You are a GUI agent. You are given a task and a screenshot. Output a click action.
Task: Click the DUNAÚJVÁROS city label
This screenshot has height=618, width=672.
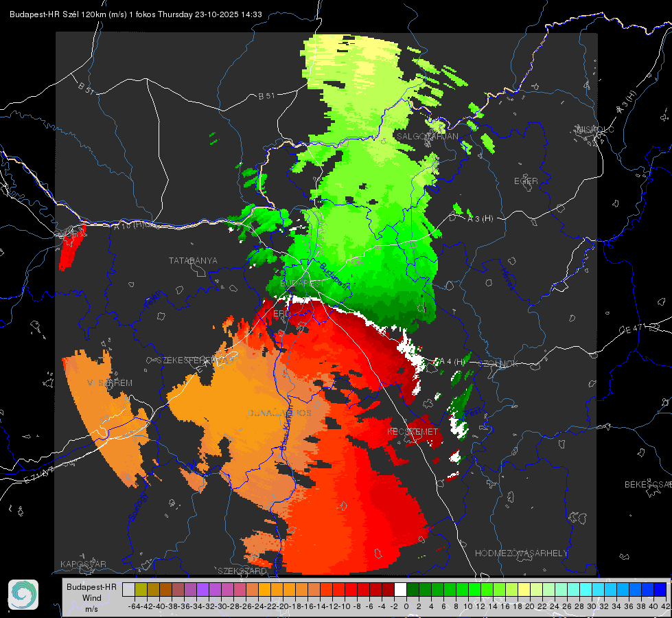pos(279,413)
